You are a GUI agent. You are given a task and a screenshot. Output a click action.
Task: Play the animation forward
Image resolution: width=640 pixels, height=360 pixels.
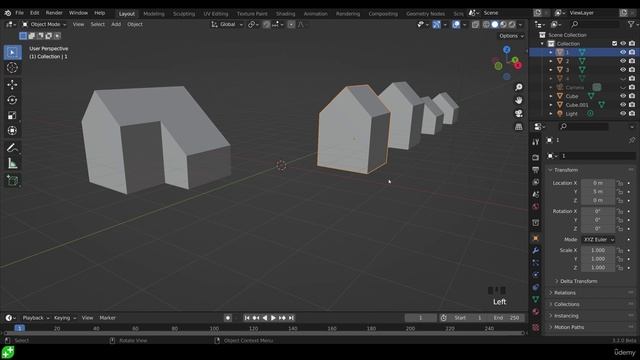click(273, 318)
